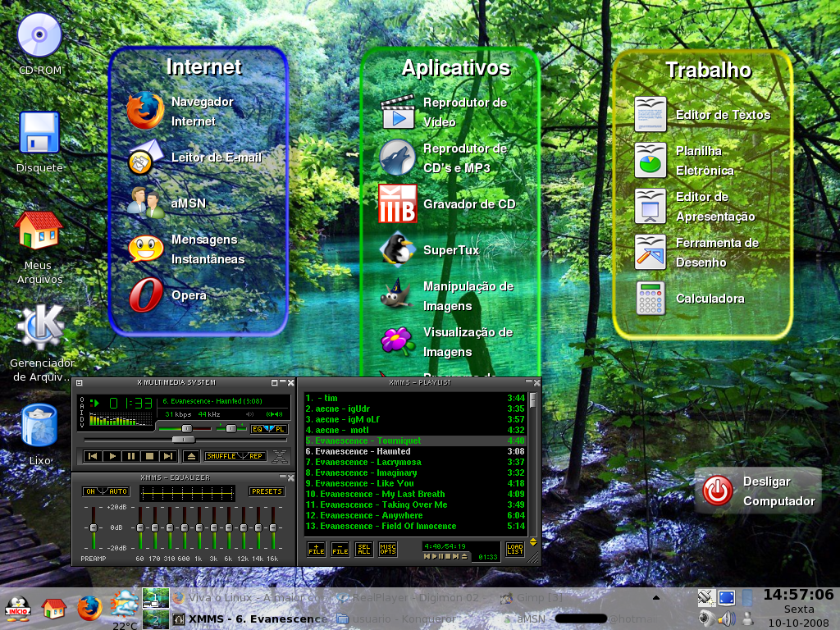This screenshot has height=630, width=840.
Task: Click XMMS main play button
Action: [112, 456]
